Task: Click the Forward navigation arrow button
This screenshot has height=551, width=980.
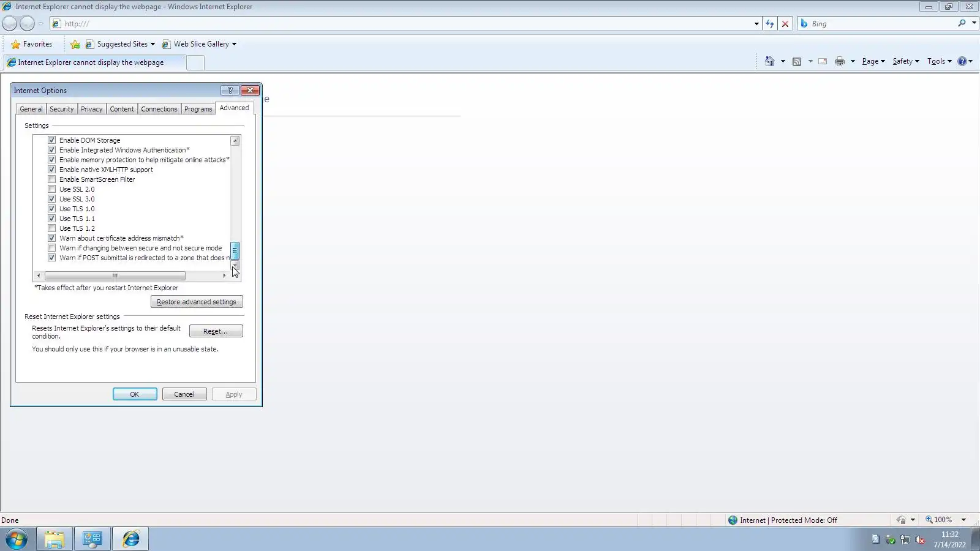Action: pyautogui.click(x=27, y=24)
